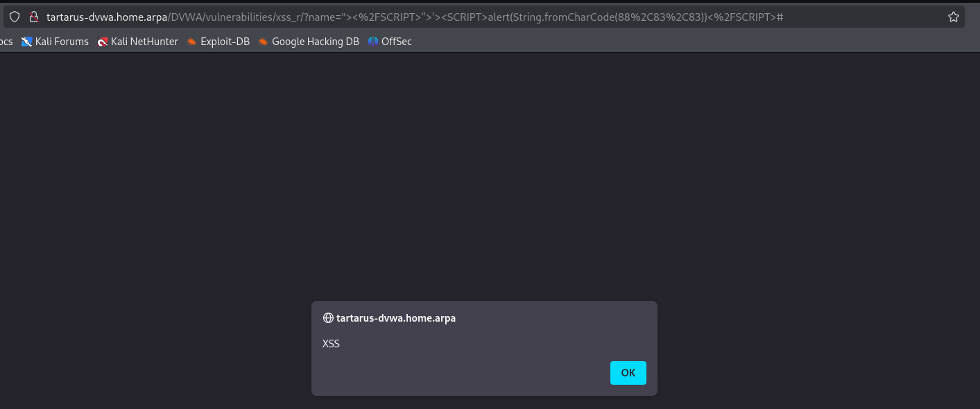Bookmark this page with the star icon
Viewport: 980px width, 409px height.
954,17
